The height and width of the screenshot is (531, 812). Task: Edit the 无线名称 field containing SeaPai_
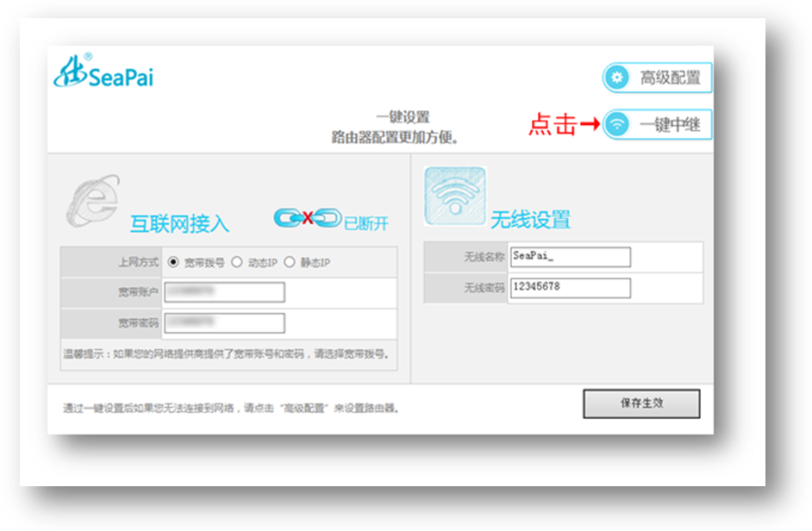570,257
